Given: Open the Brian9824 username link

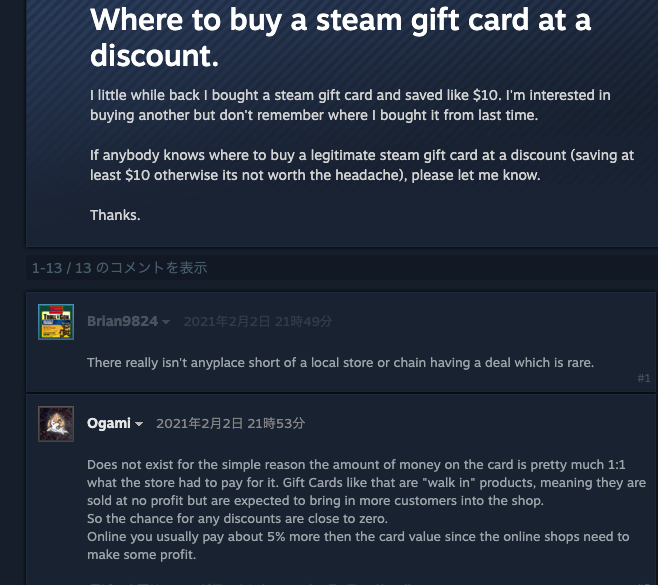Looking at the screenshot, I should 122,321.
